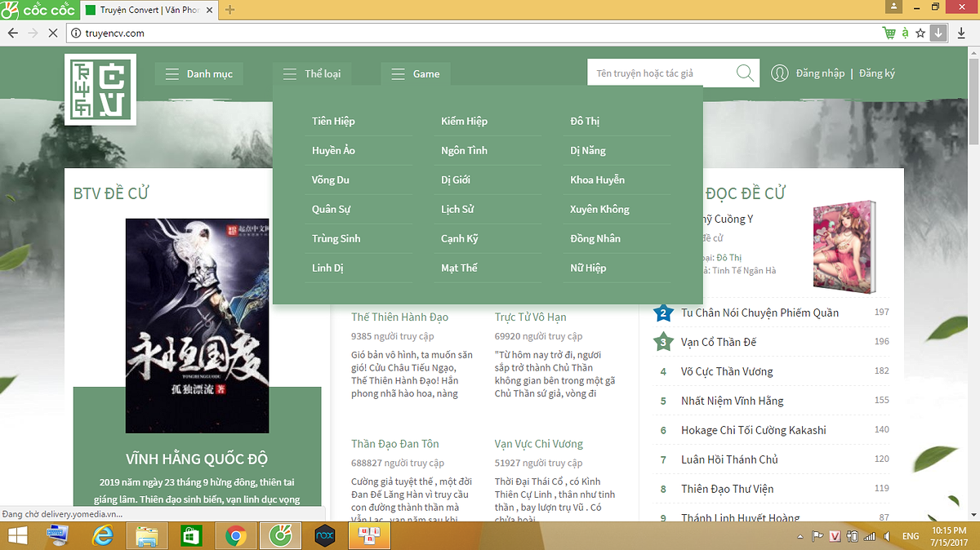
Task: Click the bookmark star in address bar
Action: pyautogui.click(x=920, y=33)
